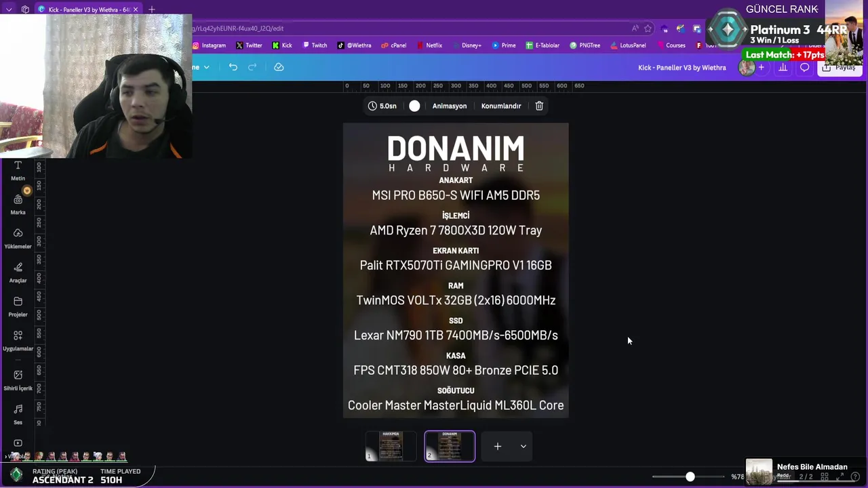Screen dimensions: 868x488
Task: Add a new page with plus button
Action: [498, 446]
